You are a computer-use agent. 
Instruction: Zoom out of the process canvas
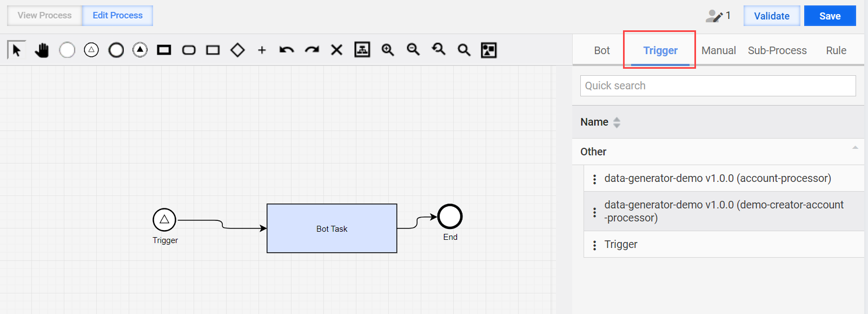click(413, 50)
